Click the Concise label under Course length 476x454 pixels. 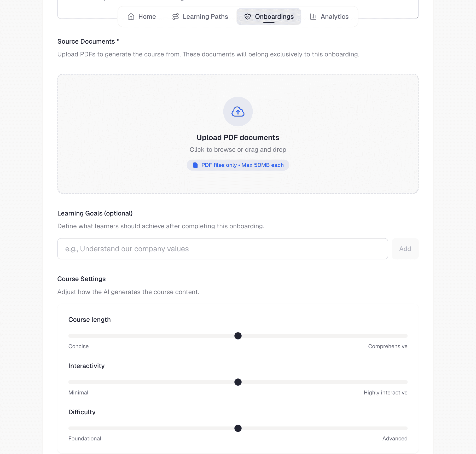[x=78, y=346]
